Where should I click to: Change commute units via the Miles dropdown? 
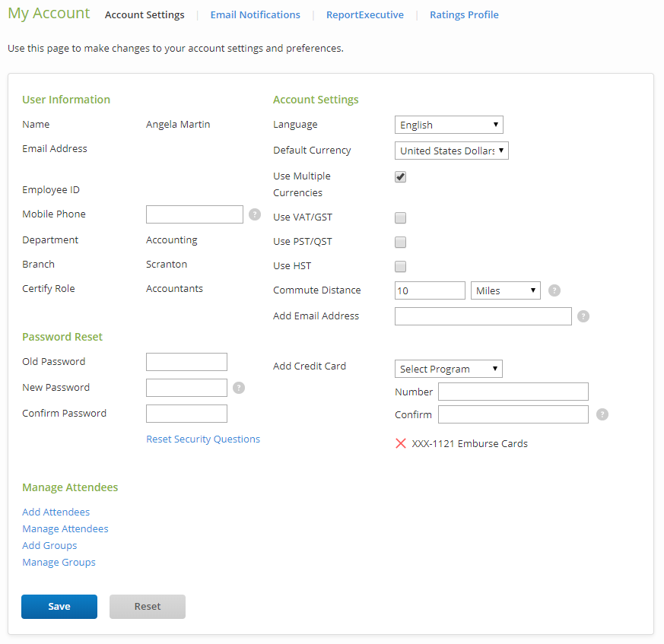tap(505, 290)
